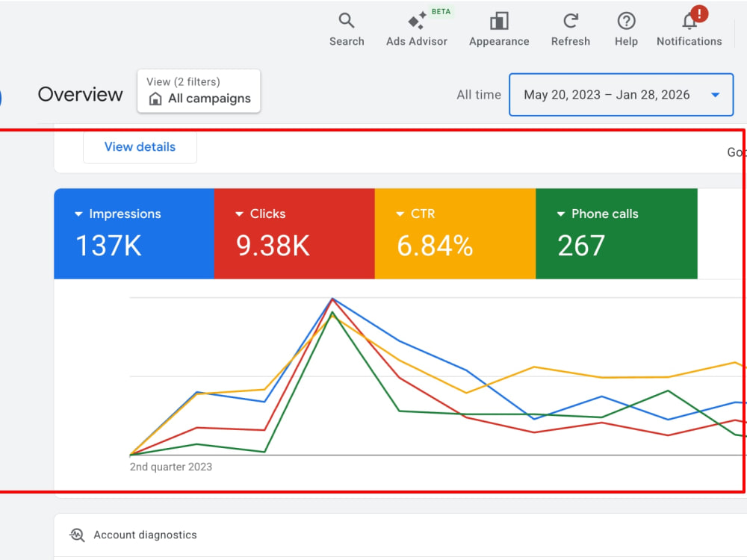This screenshot has width=747, height=560.
Task: Refresh the overview data
Action: pyautogui.click(x=570, y=30)
